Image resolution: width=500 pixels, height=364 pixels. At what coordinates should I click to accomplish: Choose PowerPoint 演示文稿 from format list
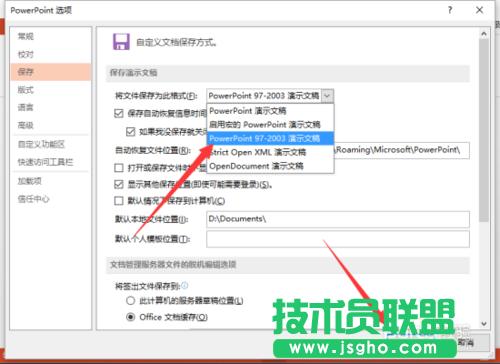pos(270,111)
